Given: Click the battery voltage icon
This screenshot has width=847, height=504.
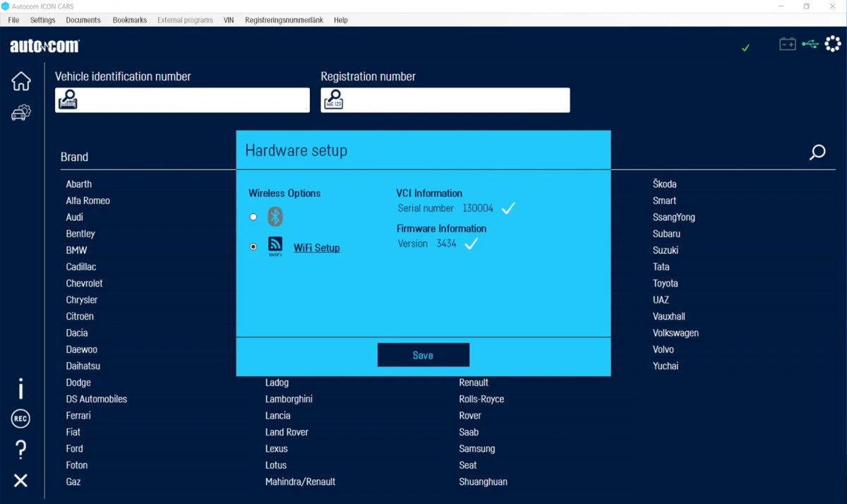Looking at the screenshot, I should tap(787, 44).
